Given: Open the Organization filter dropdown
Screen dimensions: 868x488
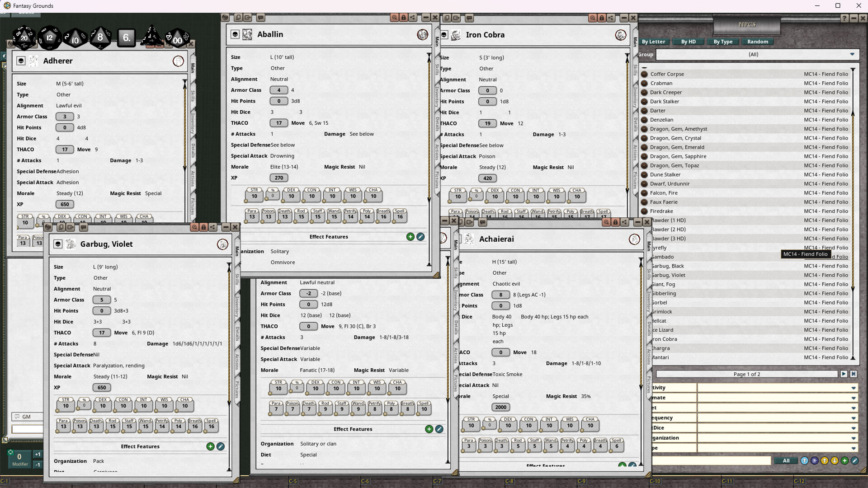Looking at the screenshot, I should (x=854, y=437).
